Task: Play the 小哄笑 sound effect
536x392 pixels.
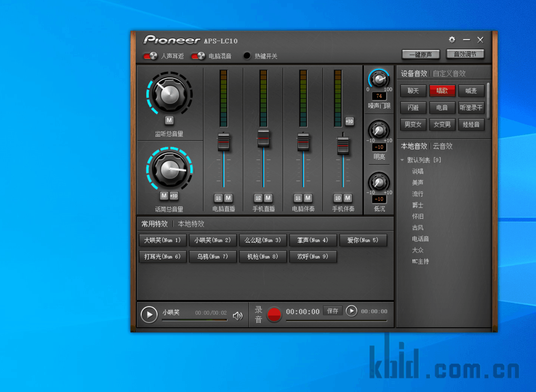Action: coord(149,314)
